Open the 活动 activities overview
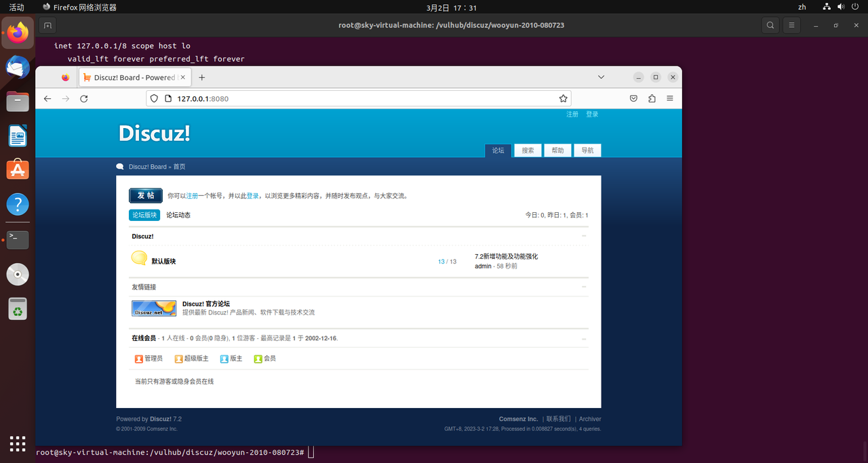 coord(16,7)
